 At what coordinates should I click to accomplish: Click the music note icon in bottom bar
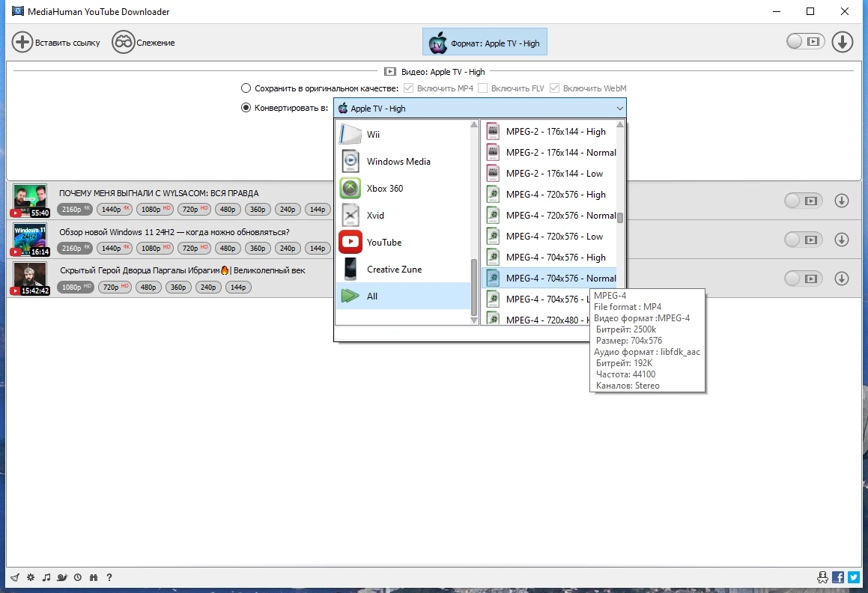(x=46, y=577)
